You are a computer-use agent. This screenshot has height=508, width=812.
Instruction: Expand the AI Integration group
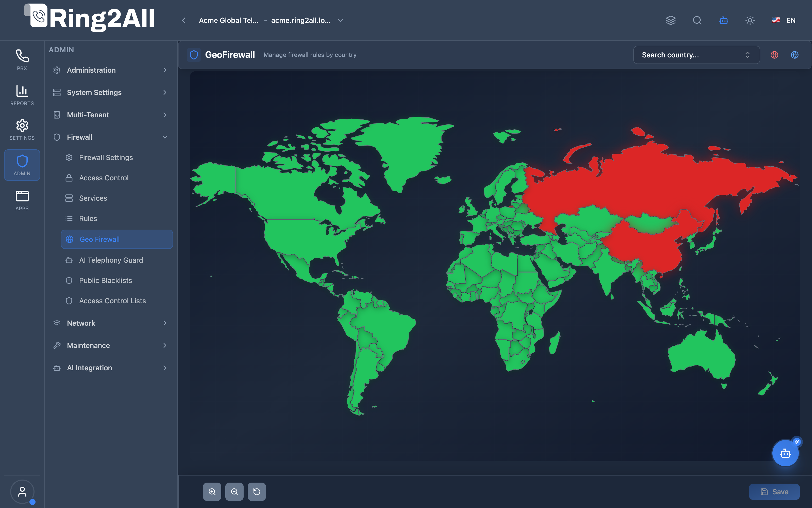(110, 368)
